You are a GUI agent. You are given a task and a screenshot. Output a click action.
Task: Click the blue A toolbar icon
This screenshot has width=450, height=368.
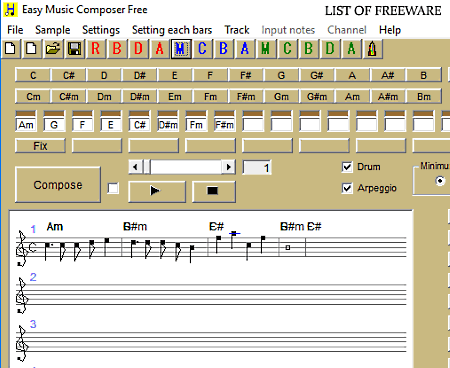click(245, 49)
